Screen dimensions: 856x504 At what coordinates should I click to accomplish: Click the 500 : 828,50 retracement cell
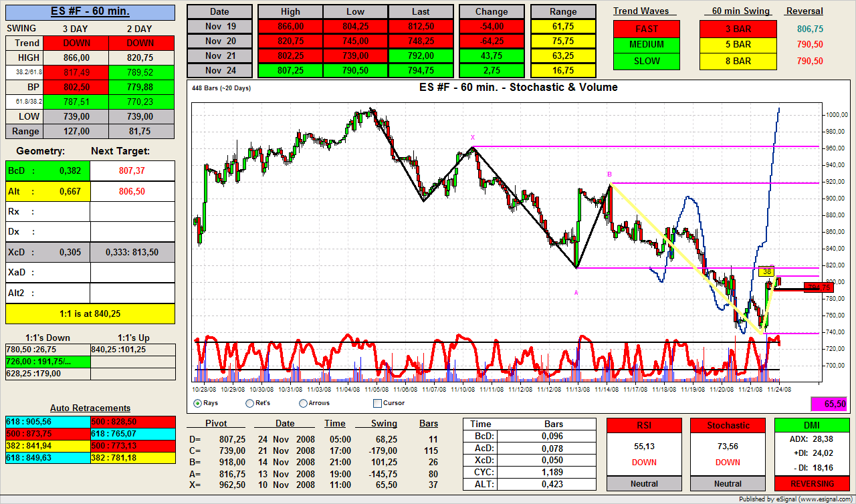coord(132,422)
